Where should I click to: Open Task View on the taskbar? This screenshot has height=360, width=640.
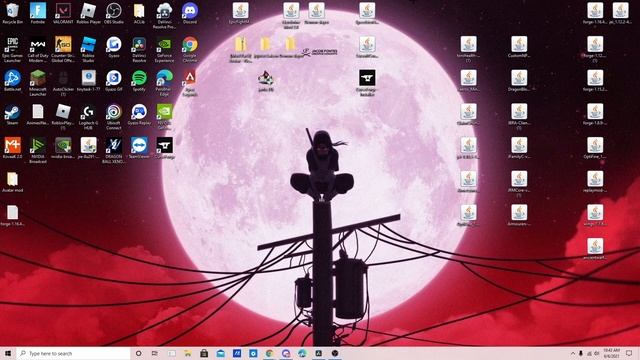(x=155, y=353)
